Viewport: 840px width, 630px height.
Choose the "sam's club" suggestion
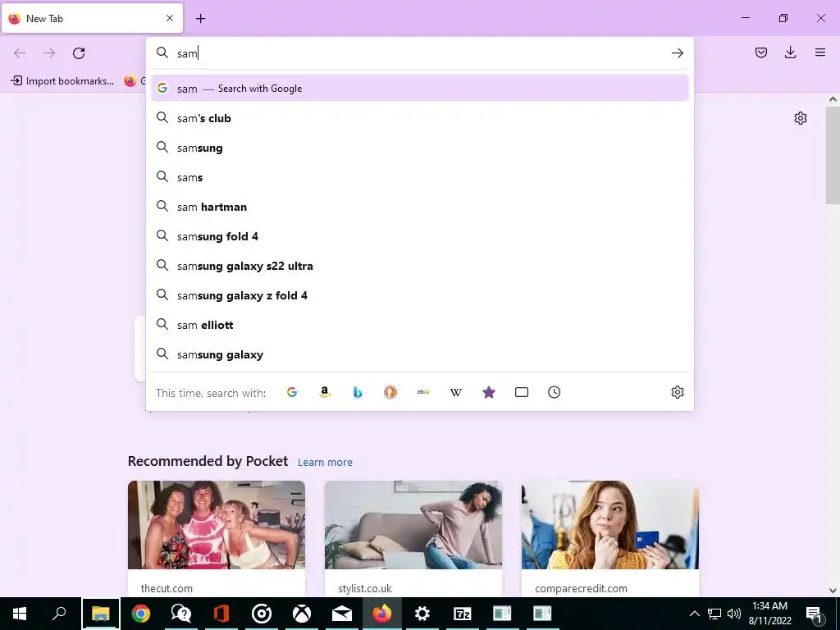click(x=419, y=118)
